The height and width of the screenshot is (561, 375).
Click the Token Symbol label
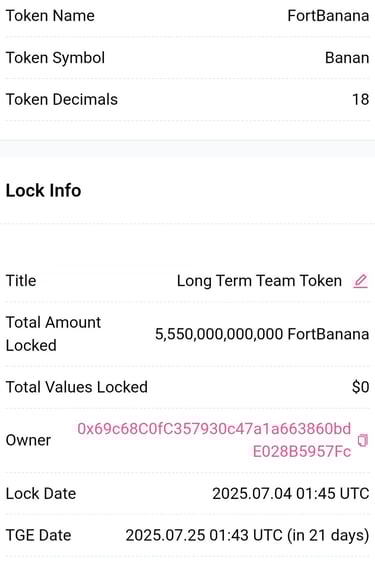pos(55,58)
